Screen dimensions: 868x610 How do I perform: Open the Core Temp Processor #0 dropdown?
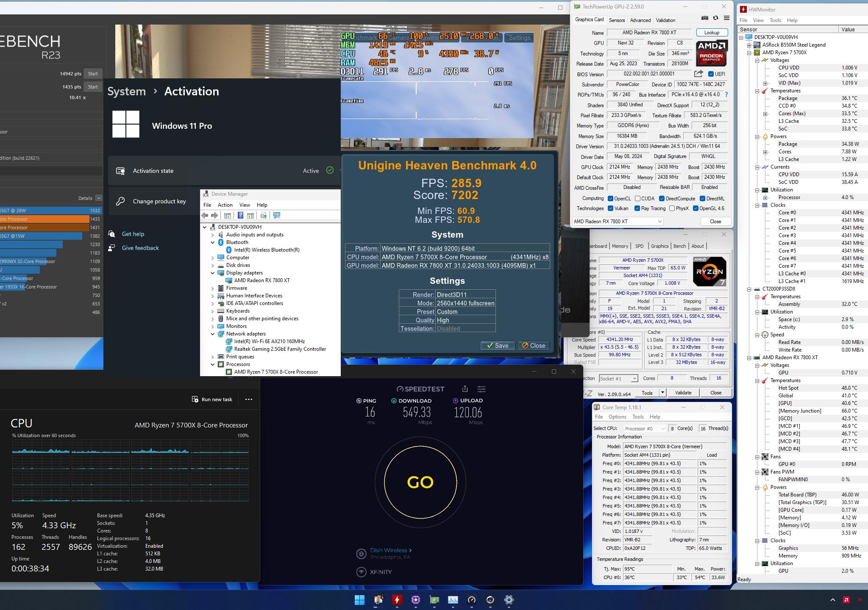645,429
